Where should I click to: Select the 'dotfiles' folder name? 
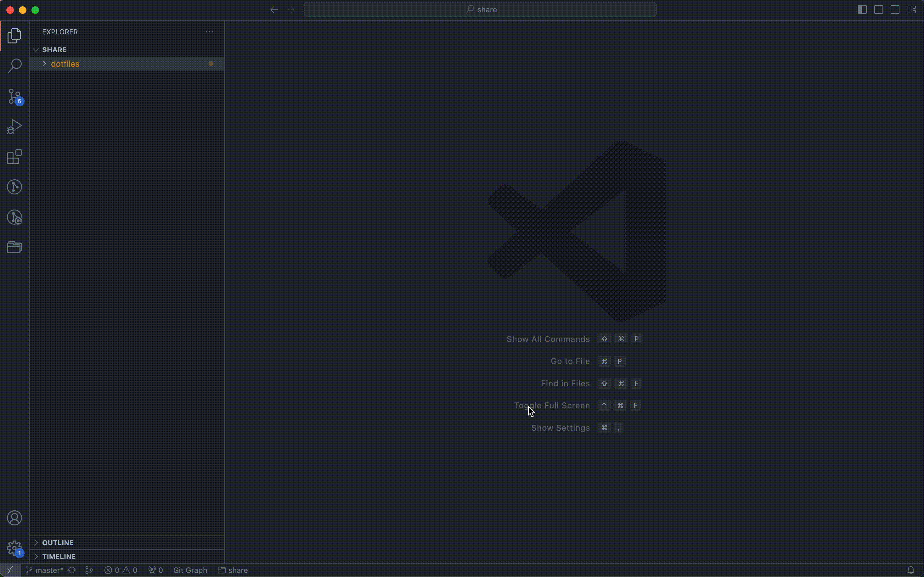tap(65, 64)
